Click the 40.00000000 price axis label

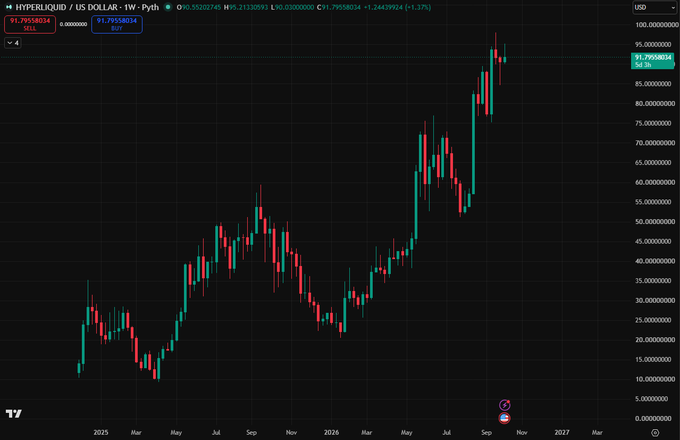tap(655, 261)
